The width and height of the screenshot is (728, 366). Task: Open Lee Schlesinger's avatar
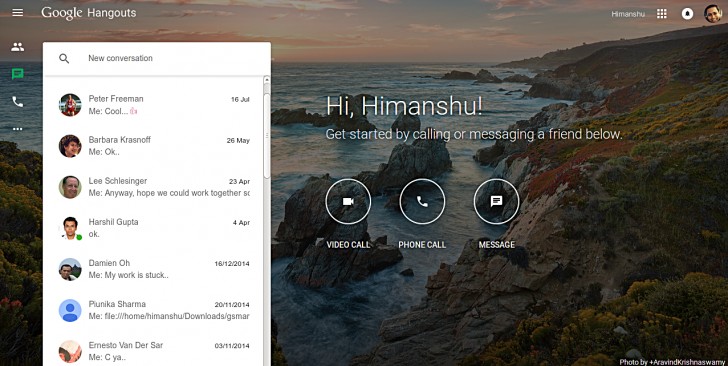(70, 187)
